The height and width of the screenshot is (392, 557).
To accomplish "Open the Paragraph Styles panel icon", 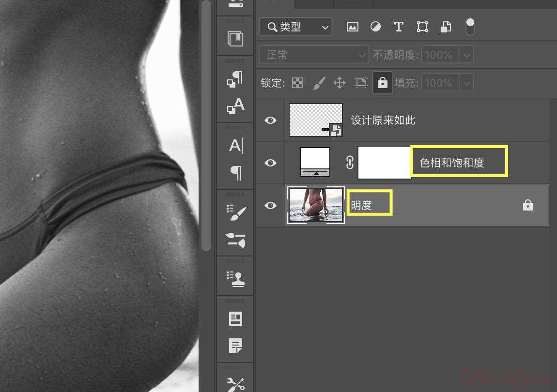I will pos(235,79).
